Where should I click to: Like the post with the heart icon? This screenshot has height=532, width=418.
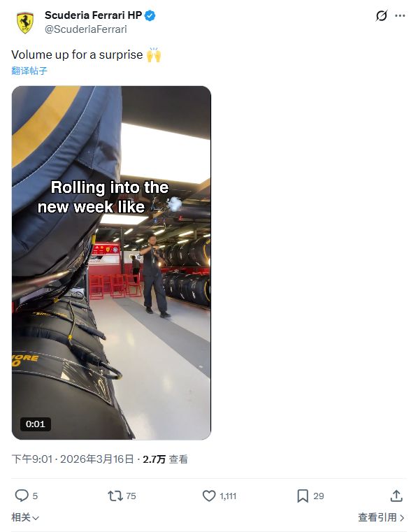click(x=209, y=496)
